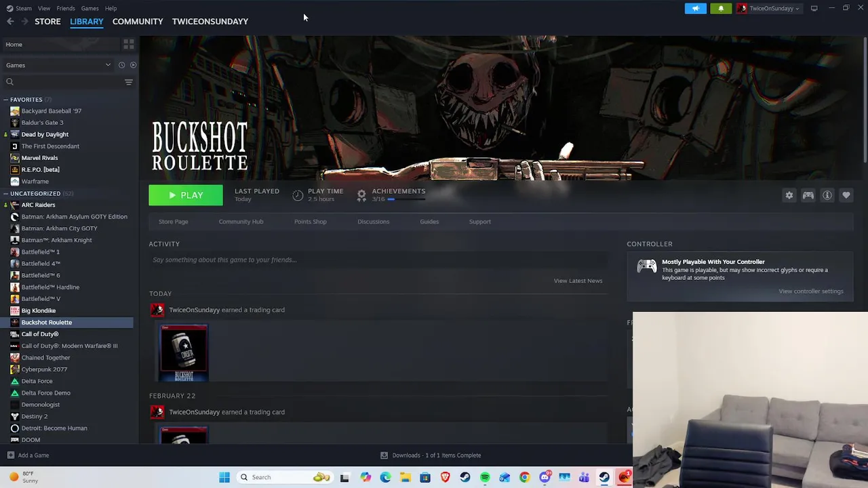Click the library search field
Viewport: 868px width, 488px height.
point(63,82)
